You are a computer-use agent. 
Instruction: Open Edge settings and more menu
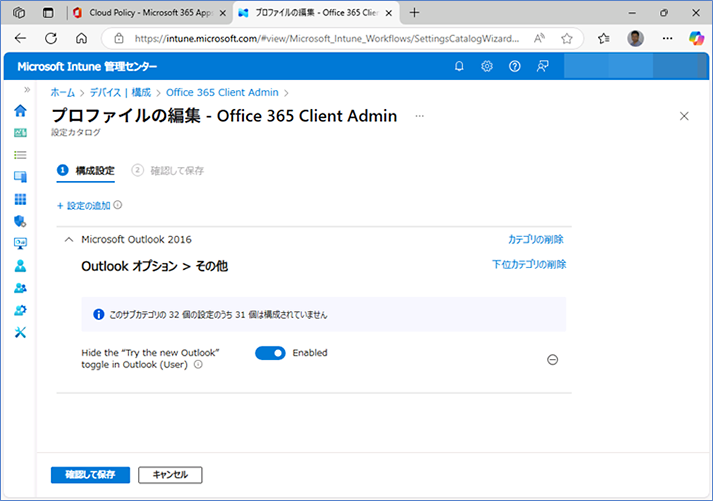[x=667, y=39]
